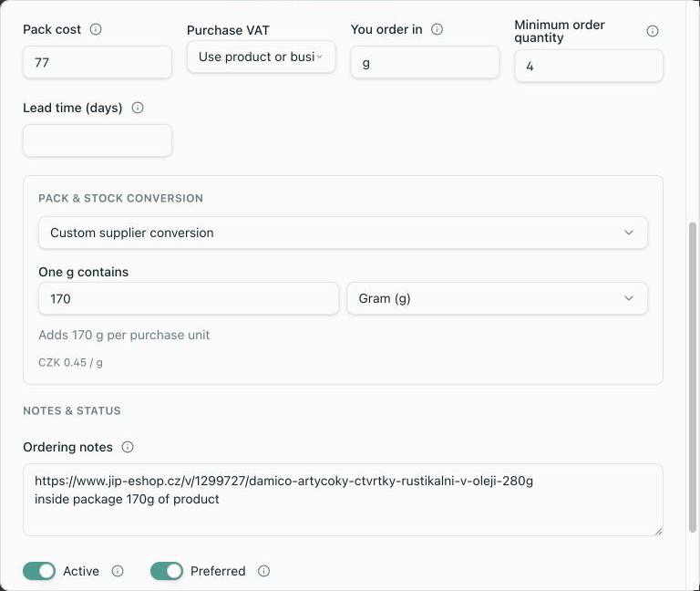The height and width of the screenshot is (591, 700).
Task: Click the Active label text
Action: click(x=81, y=571)
